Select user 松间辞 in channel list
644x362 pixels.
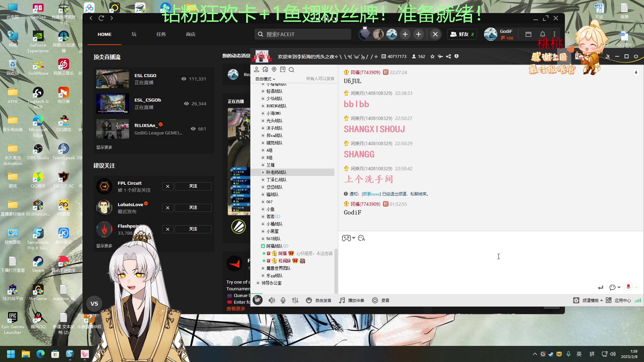pos(284,261)
